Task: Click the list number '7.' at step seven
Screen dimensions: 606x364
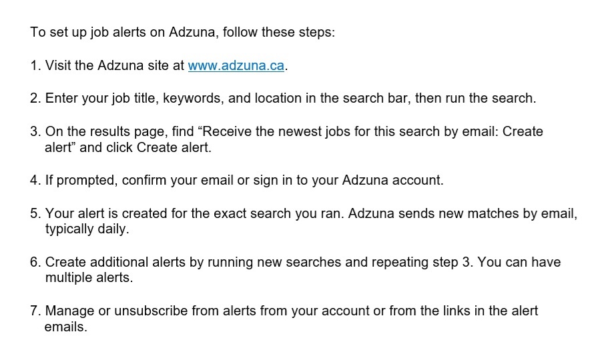Action: (35, 311)
